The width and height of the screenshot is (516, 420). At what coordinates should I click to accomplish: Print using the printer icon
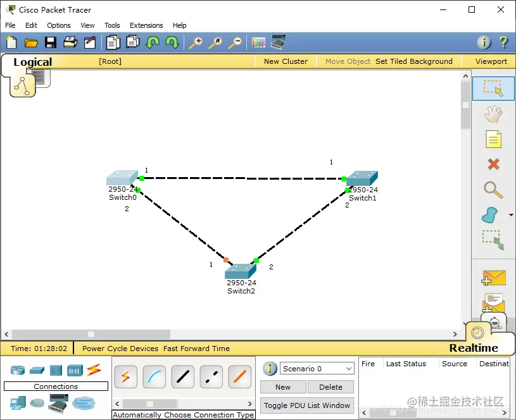coord(70,42)
